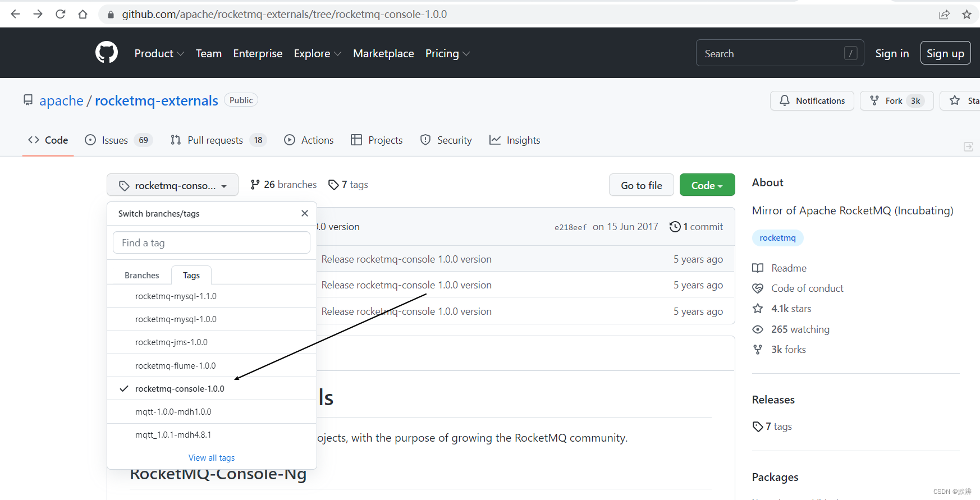Click the Notifications bell button

[812, 100]
